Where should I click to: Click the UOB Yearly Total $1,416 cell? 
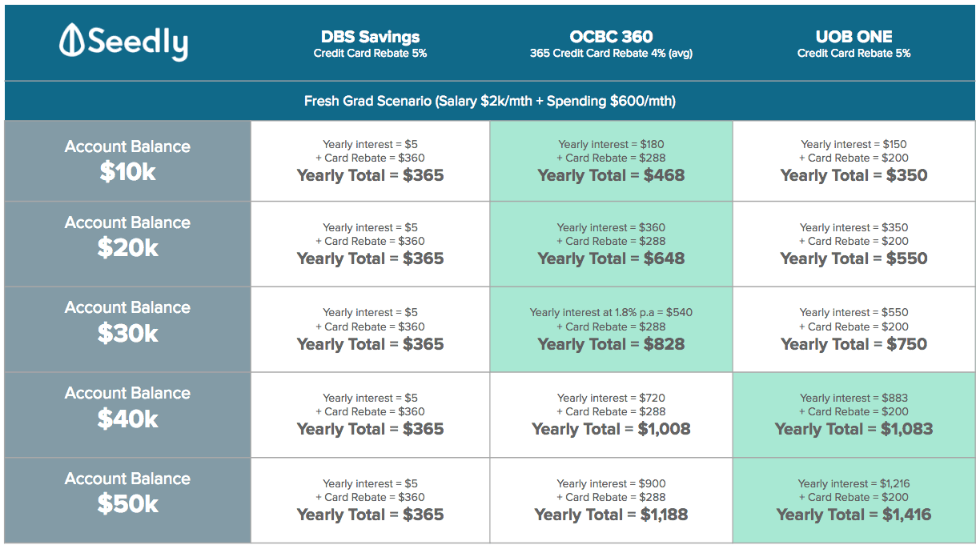click(x=853, y=500)
